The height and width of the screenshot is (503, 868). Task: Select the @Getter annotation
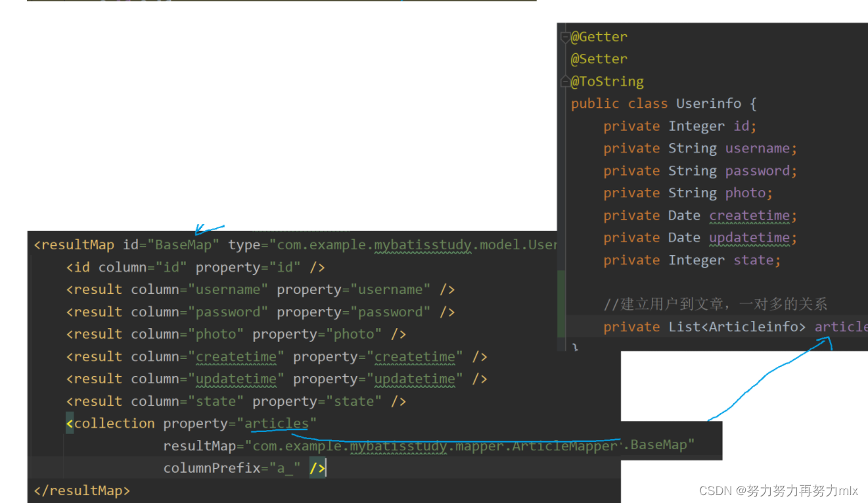tap(599, 37)
